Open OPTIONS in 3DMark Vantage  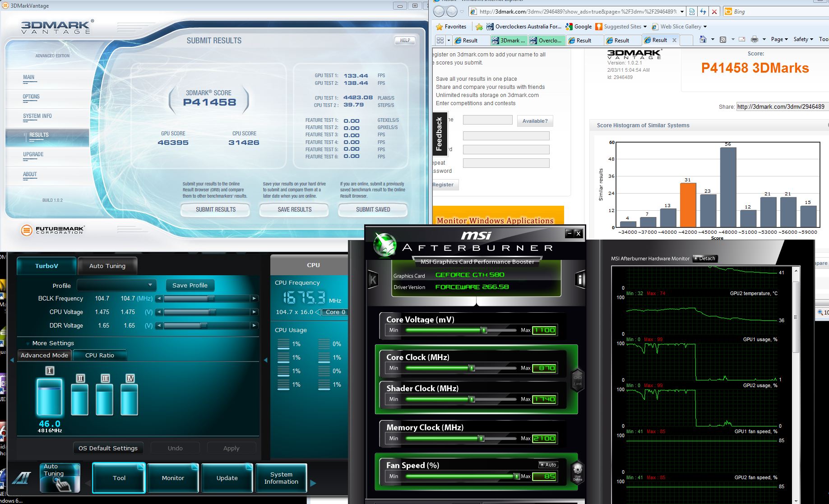point(31,97)
